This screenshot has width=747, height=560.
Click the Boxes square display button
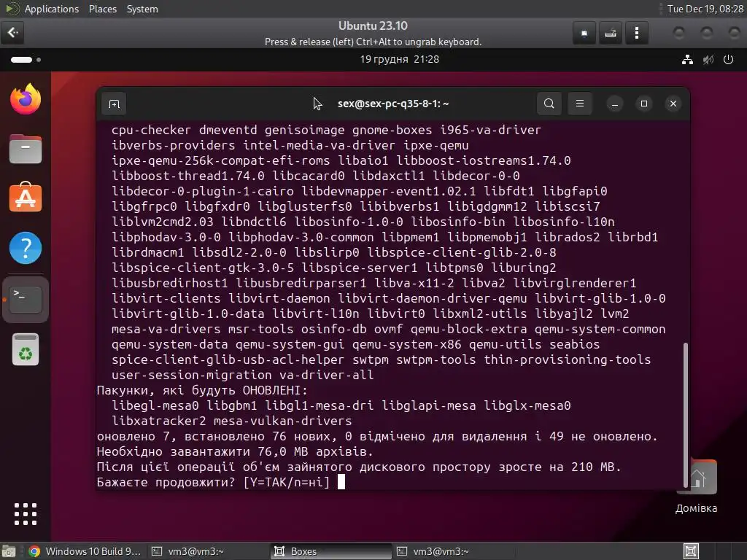coord(584,33)
